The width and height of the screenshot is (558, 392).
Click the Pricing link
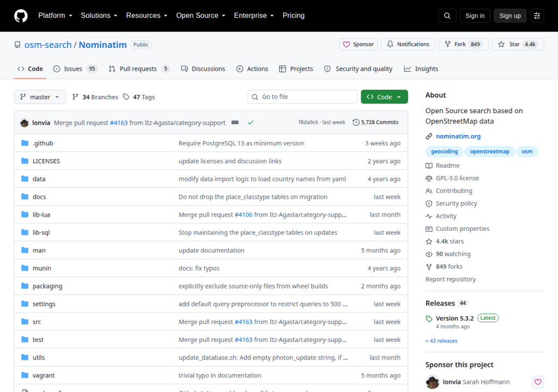point(294,15)
